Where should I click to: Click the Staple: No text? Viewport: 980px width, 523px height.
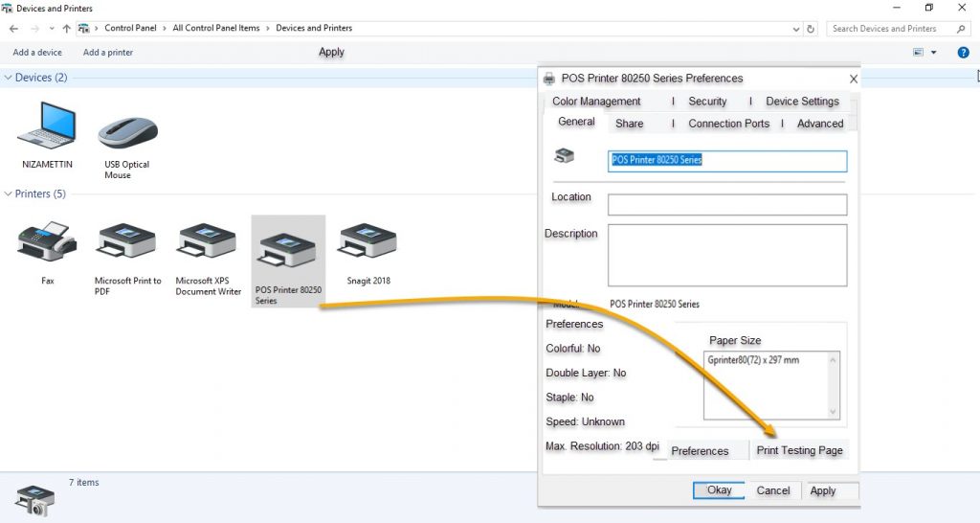click(x=569, y=398)
